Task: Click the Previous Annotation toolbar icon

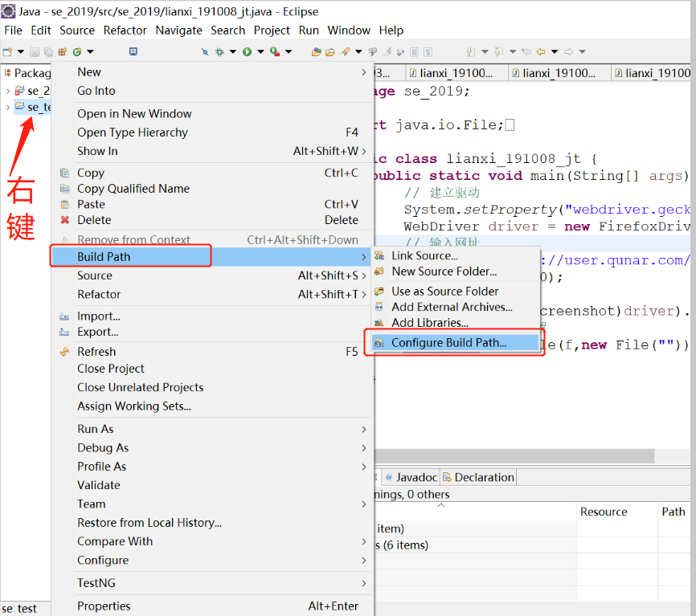Action: (x=499, y=52)
